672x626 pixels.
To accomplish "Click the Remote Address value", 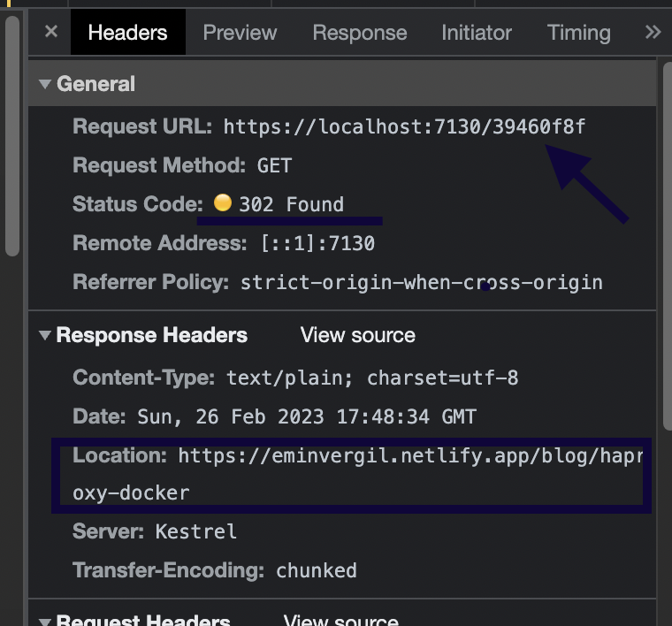I will point(318,243).
